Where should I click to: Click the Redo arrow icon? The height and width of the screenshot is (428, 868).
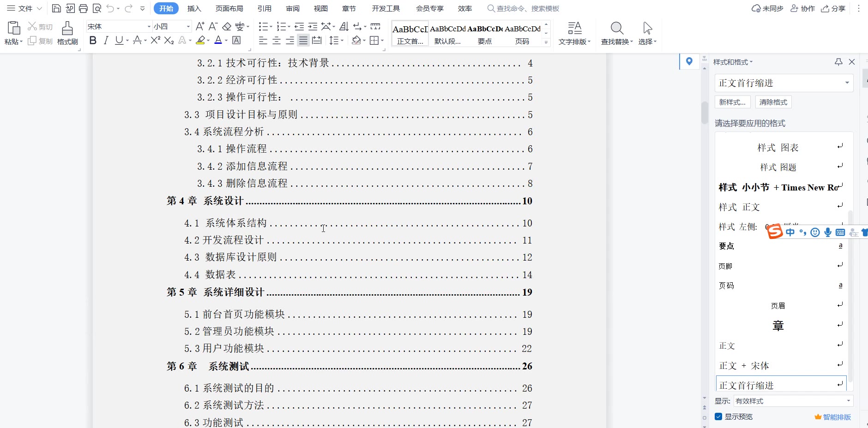(129, 8)
